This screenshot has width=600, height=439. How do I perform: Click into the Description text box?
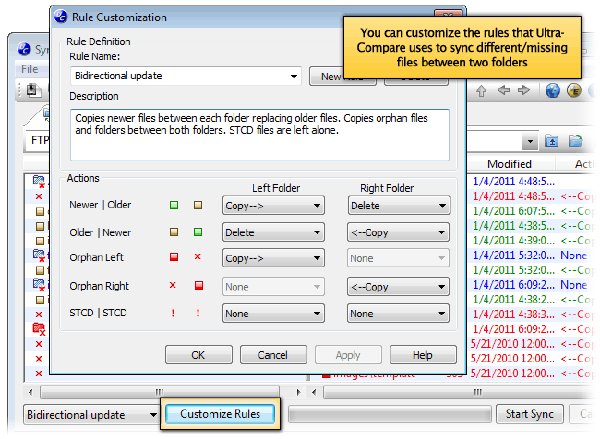(260, 135)
